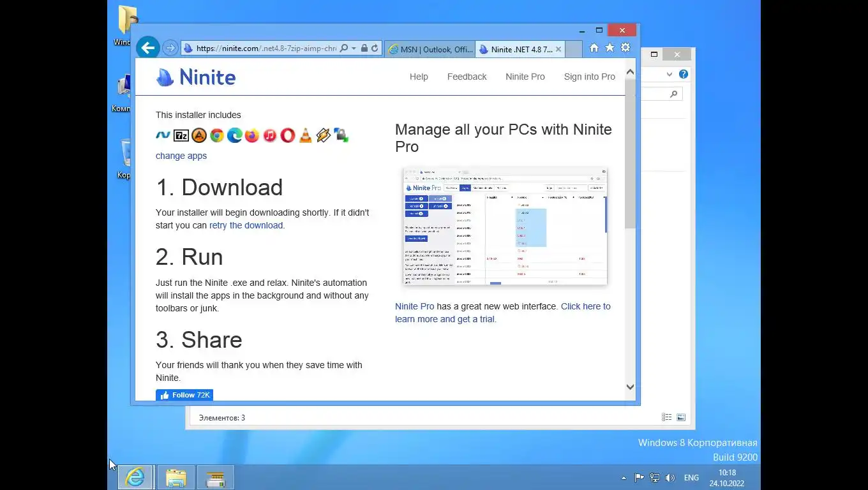Click the Firefox icon in installer list

(x=252, y=135)
